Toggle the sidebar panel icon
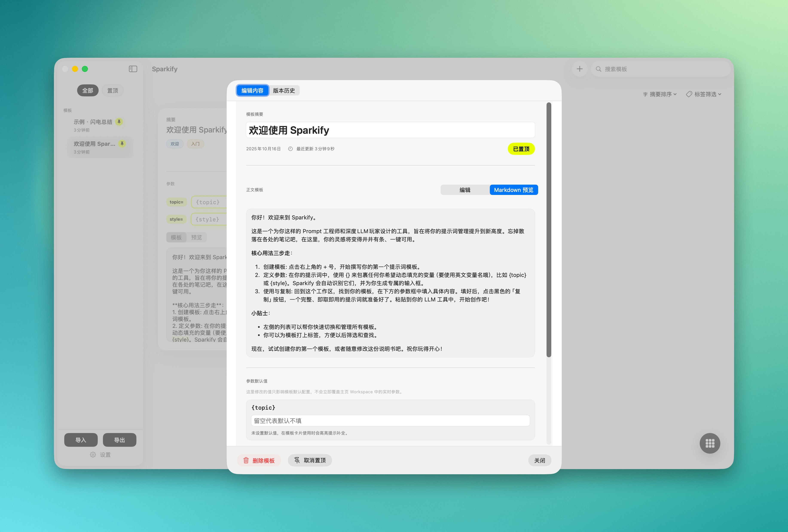 [133, 69]
